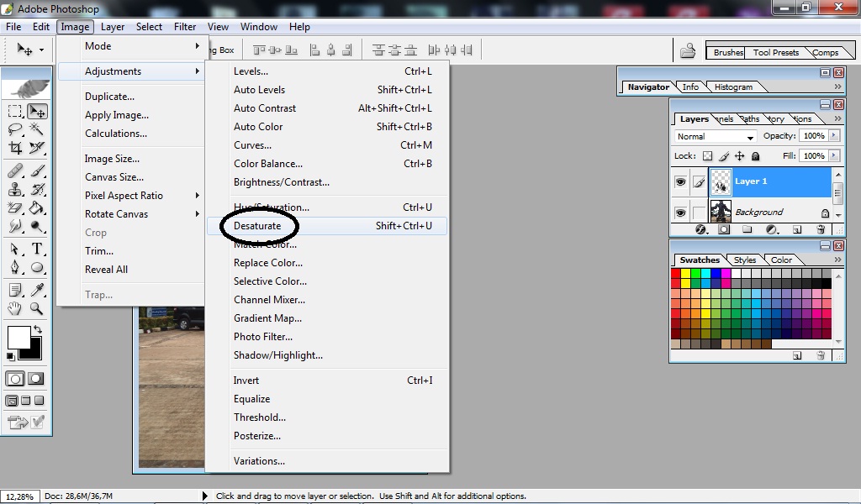This screenshot has height=504, width=861.
Task: Add layer mask in Layers panel
Action: point(724,230)
